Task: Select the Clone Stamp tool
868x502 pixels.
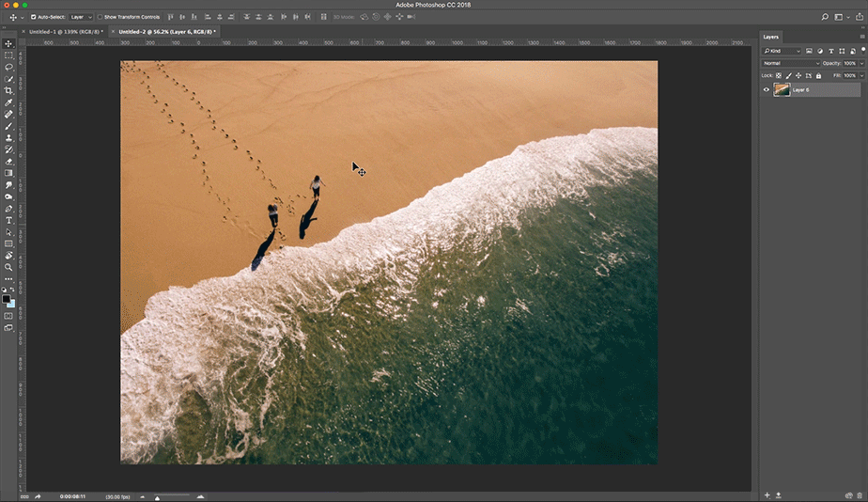Action: tap(8, 138)
